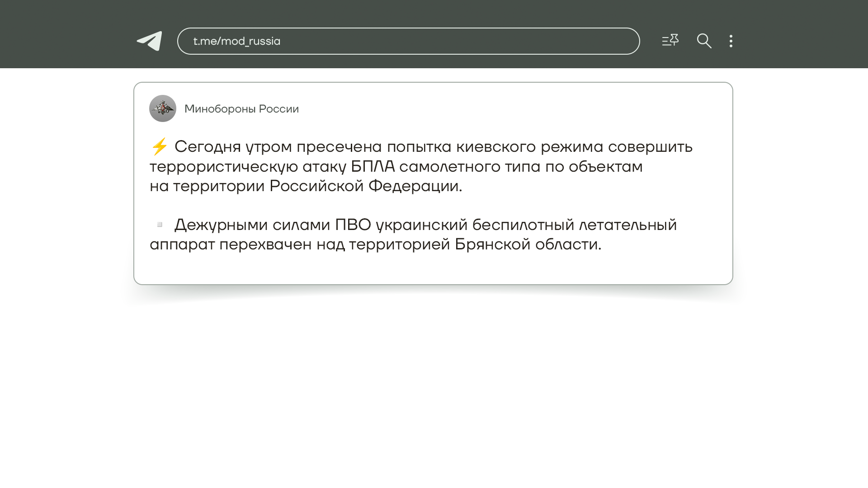Viewport: 868px width, 488px height.
Task: Open the three-dot more options menu
Action: pyautogui.click(x=731, y=41)
